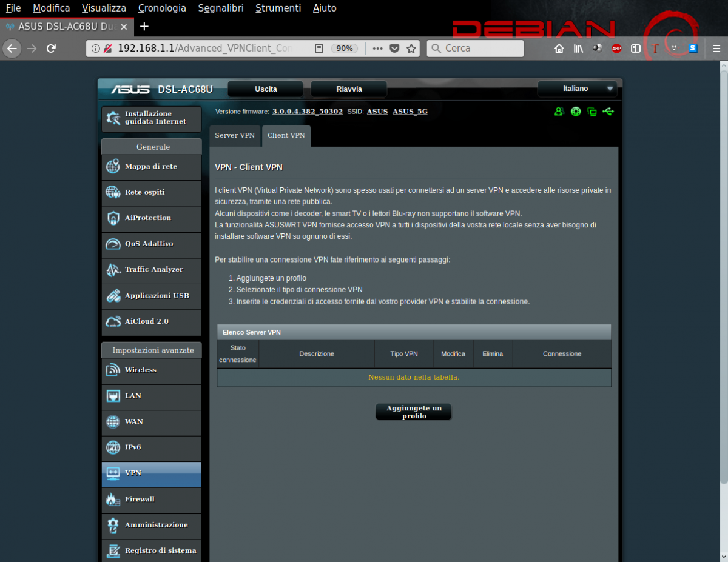Expand the Italiano language dropdown

[577, 89]
